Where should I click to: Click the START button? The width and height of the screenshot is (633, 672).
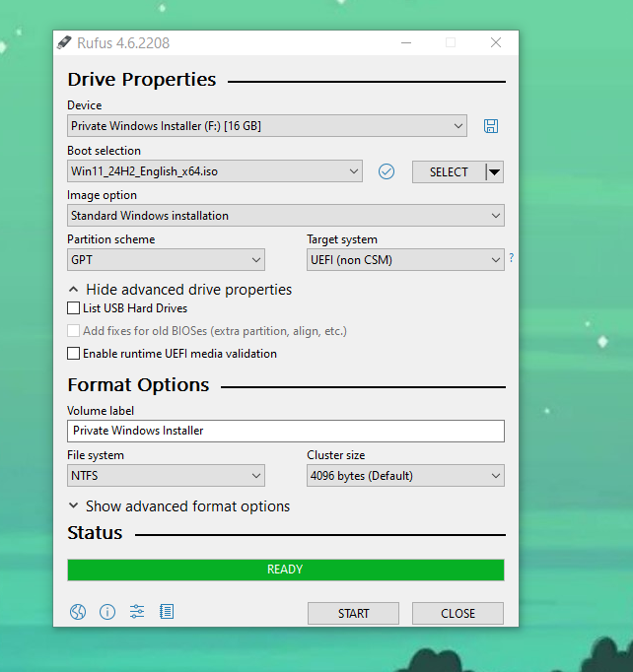click(353, 613)
